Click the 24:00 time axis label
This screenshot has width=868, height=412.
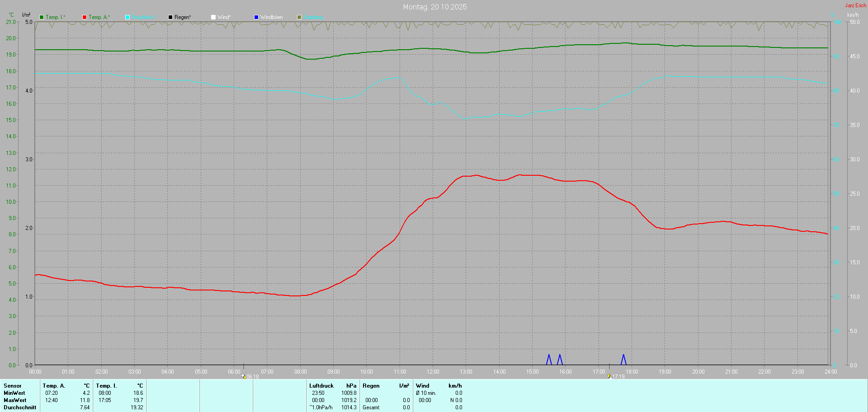(x=831, y=372)
